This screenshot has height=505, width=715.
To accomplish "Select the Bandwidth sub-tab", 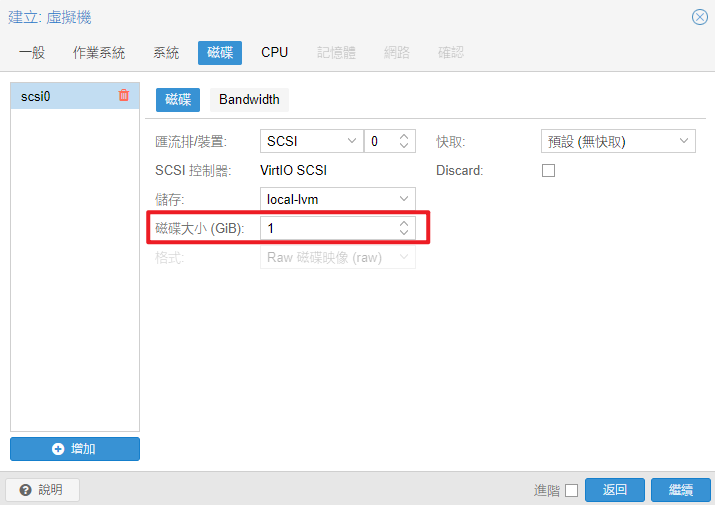I will tap(249, 100).
